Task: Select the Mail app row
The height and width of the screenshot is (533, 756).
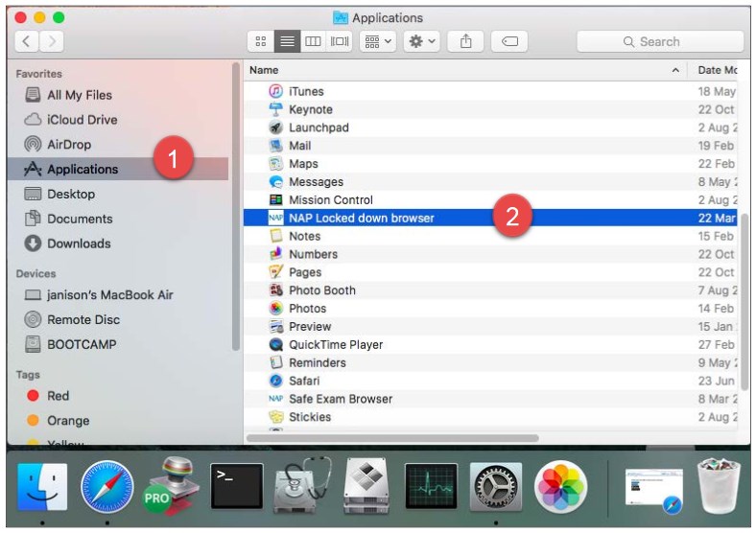Action: (x=490, y=146)
